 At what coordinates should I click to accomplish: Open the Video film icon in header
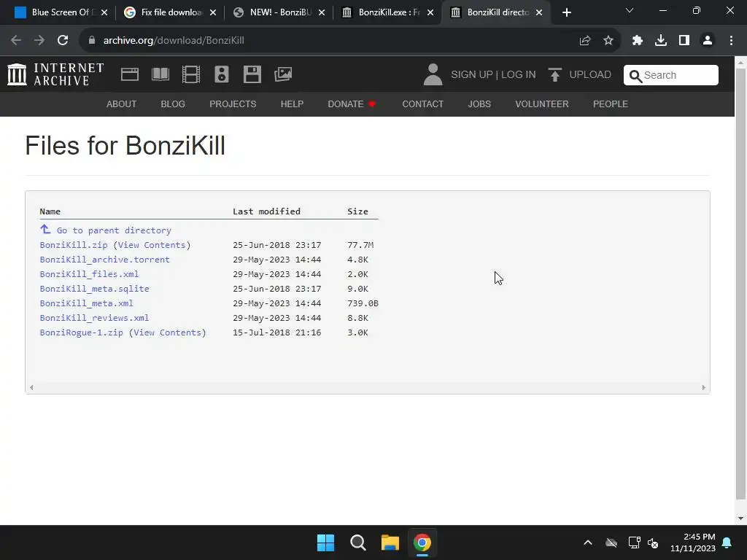(191, 74)
